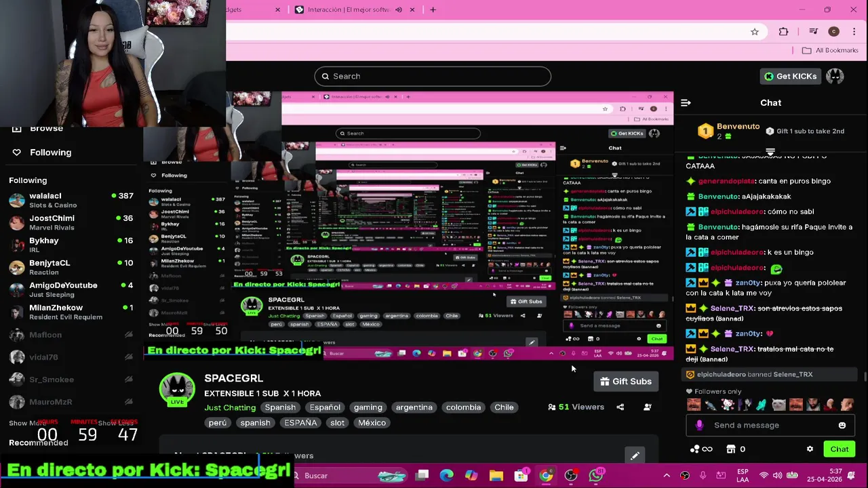Click the slot tag
Screen dimensions: 868x488
tap(337, 423)
